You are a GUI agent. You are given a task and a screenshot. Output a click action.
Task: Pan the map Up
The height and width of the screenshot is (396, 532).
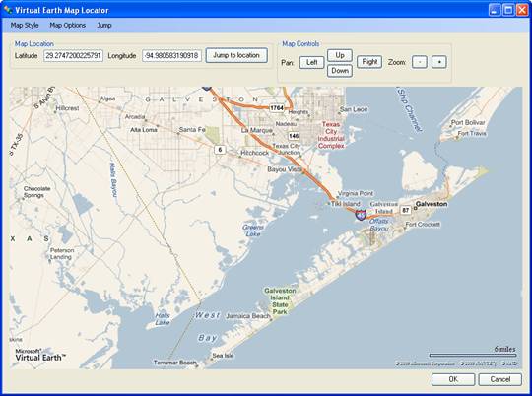click(340, 55)
